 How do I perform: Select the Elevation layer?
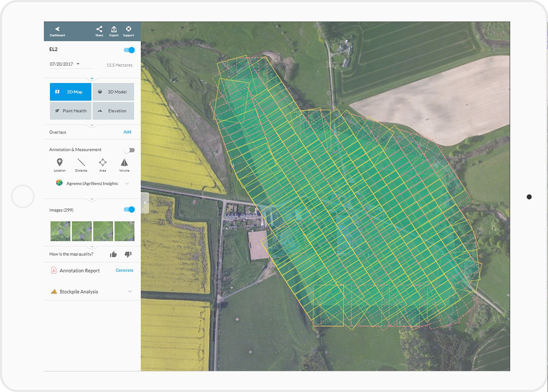(113, 111)
